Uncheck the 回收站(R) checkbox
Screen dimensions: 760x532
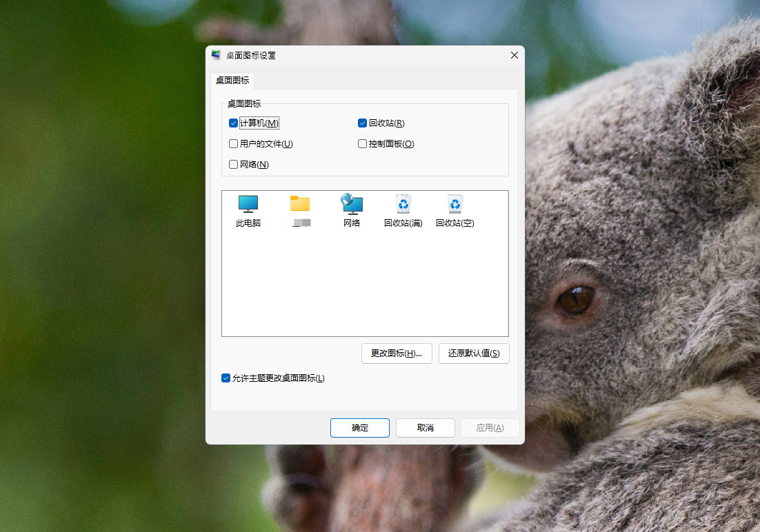[x=362, y=123]
